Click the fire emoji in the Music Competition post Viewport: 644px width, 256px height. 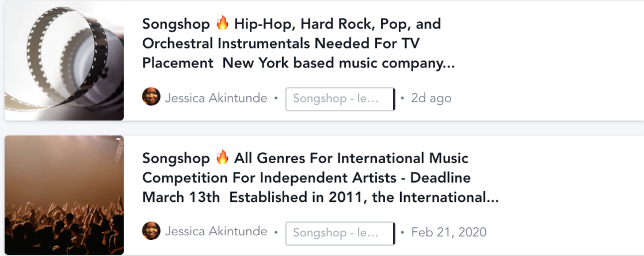(x=222, y=157)
